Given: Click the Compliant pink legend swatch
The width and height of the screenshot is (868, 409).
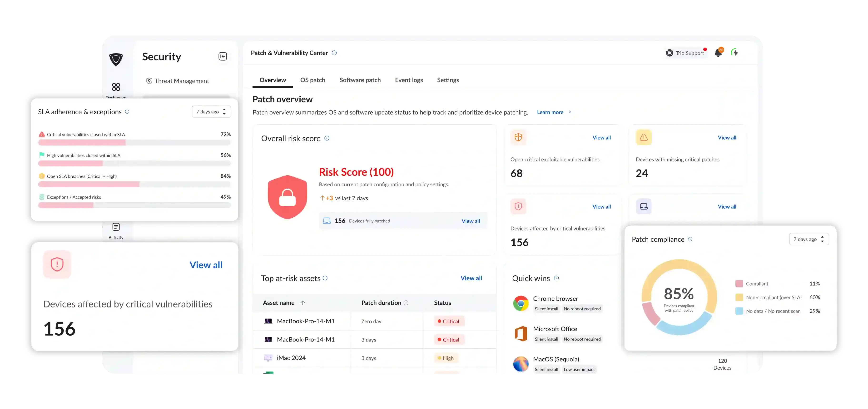Looking at the screenshot, I should (739, 284).
